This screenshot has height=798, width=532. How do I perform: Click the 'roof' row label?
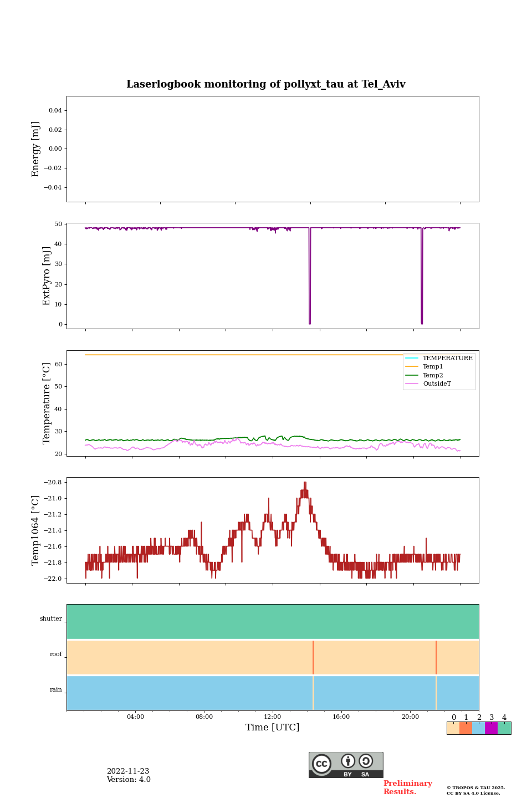click(56, 654)
